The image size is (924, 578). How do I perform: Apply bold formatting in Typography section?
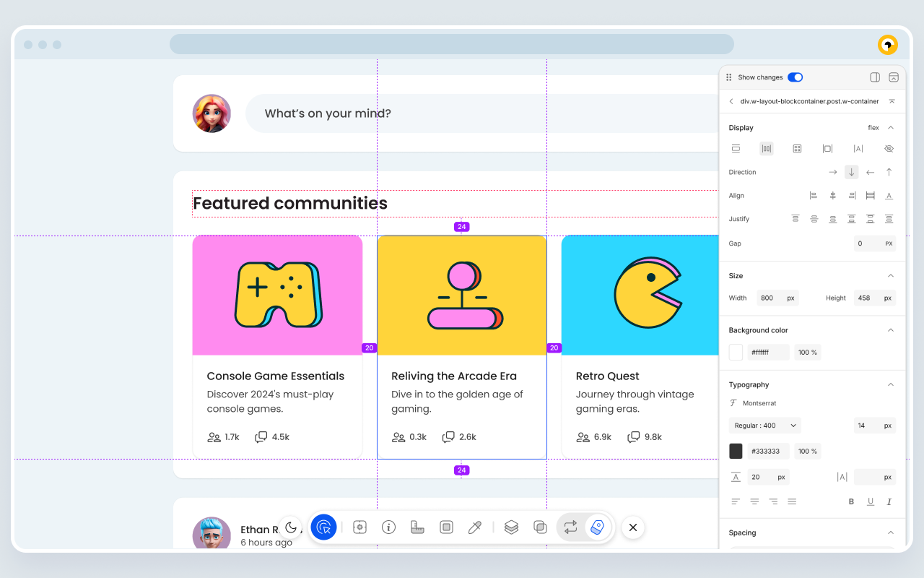click(x=851, y=501)
